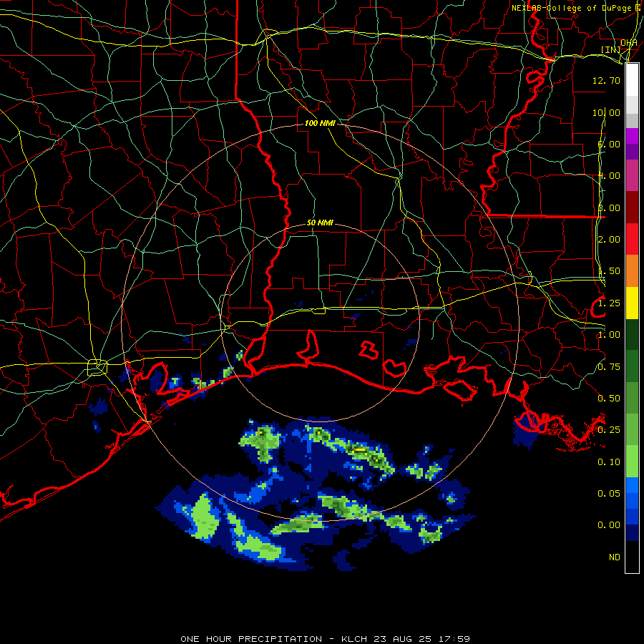Viewport: 644px width, 644px height.
Task: Click the 1.00 legend value
Action: [609, 335]
